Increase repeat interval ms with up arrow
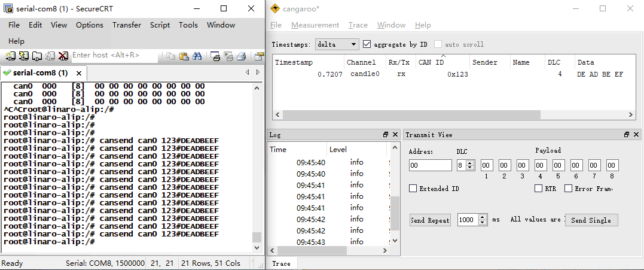 point(483,217)
